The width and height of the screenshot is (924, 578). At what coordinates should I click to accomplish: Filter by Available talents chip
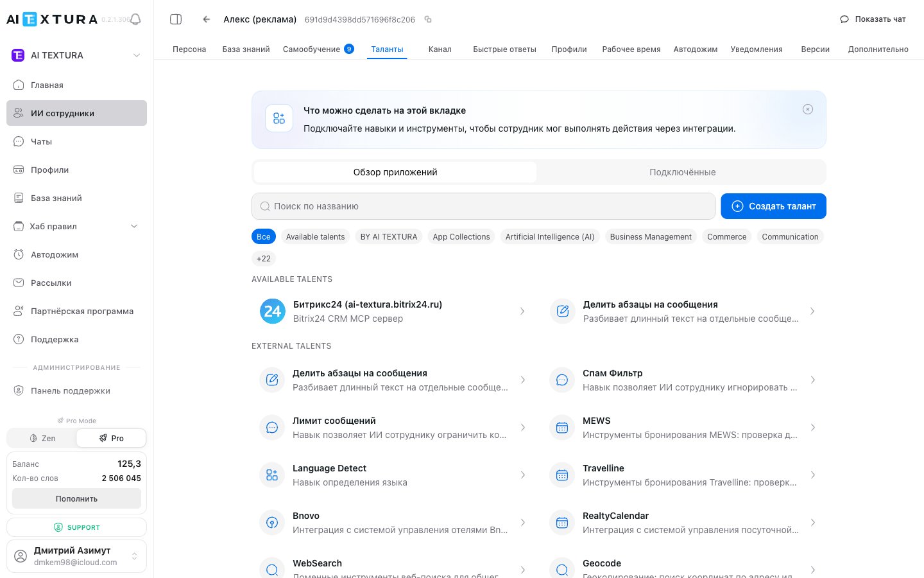315,237
